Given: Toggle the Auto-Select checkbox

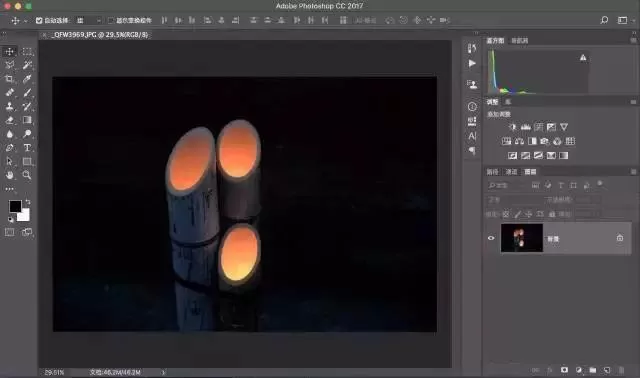Looking at the screenshot, I should pyautogui.click(x=39, y=20).
